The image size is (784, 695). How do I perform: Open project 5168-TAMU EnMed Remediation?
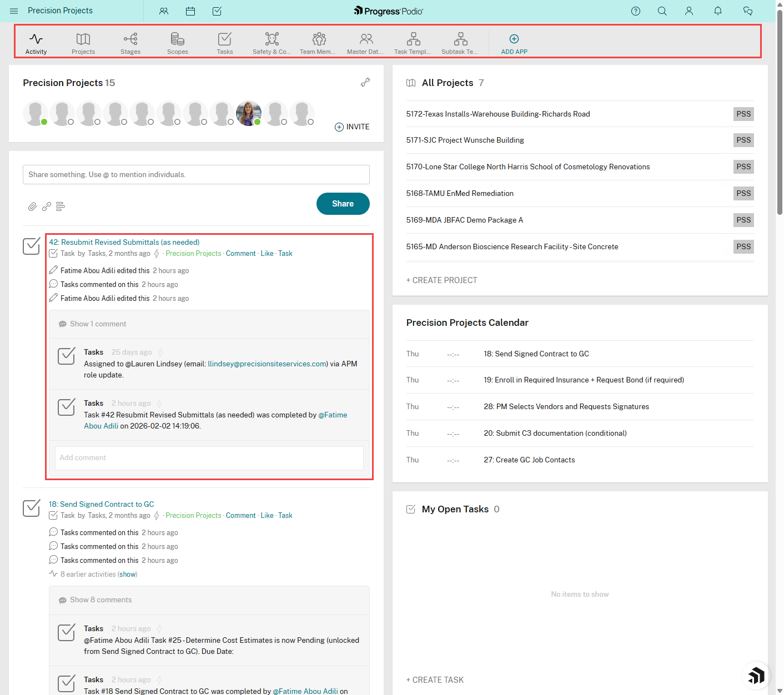(460, 193)
